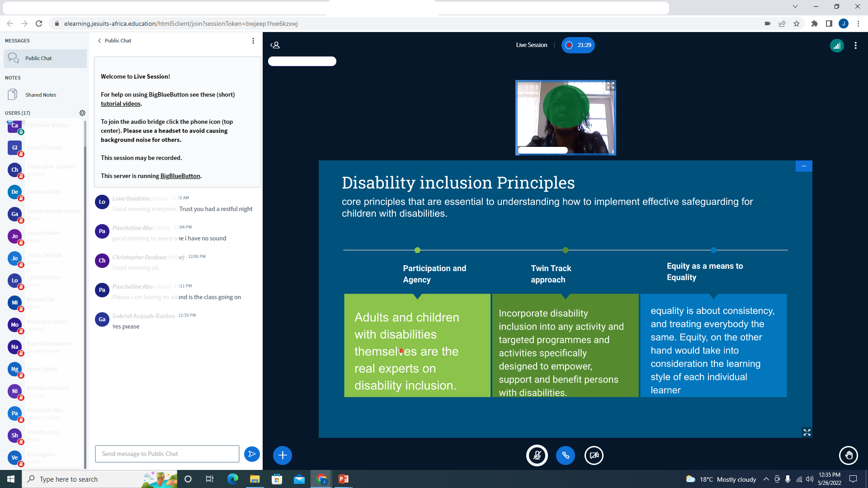This screenshot has height=488, width=868.
Task: Toggle webcam sharing button
Action: tap(594, 455)
